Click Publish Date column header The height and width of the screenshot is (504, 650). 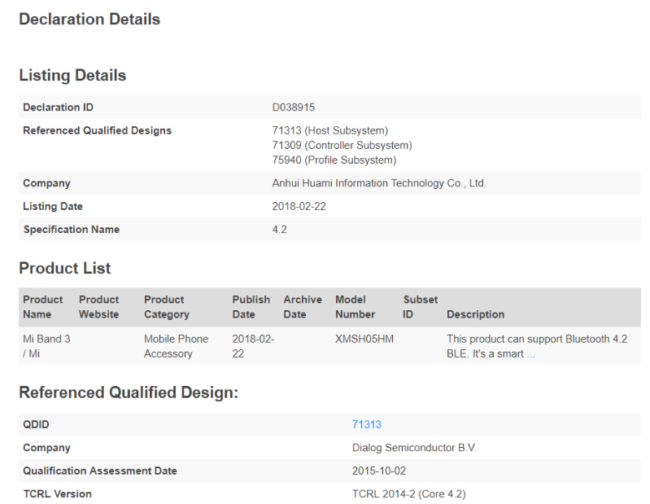coord(251,307)
